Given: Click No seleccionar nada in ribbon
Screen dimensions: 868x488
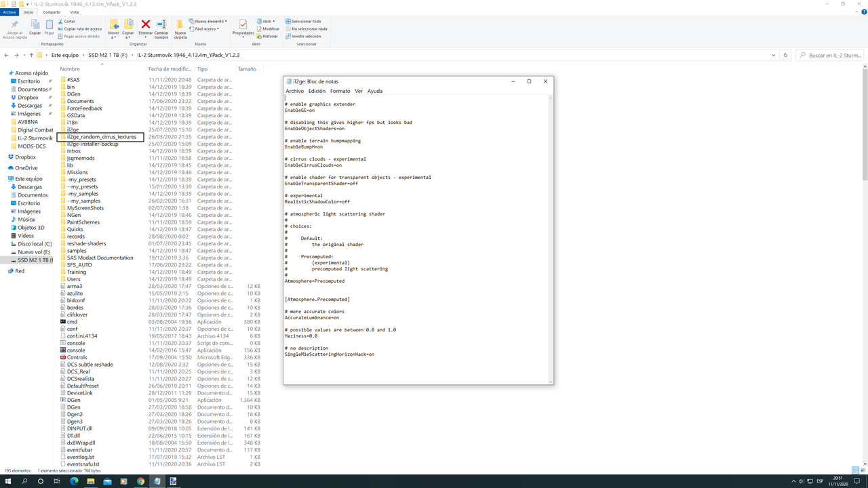Looking at the screenshot, I should [x=306, y=29].
